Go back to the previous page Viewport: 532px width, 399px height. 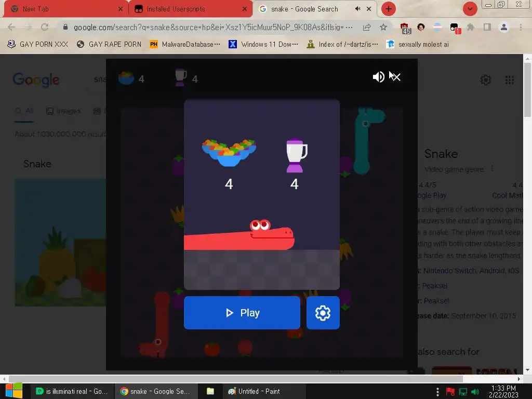tap(11, 27)
